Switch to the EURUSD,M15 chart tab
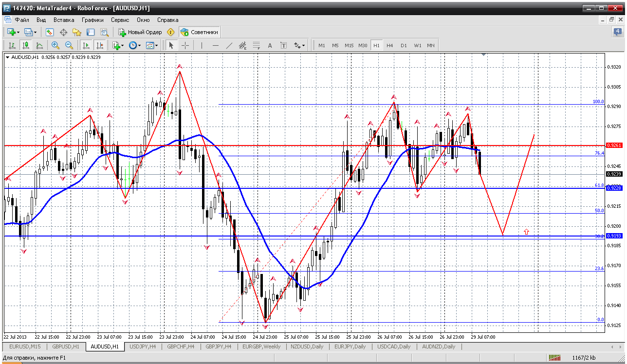Screen dimensions: 627x364 25,346
